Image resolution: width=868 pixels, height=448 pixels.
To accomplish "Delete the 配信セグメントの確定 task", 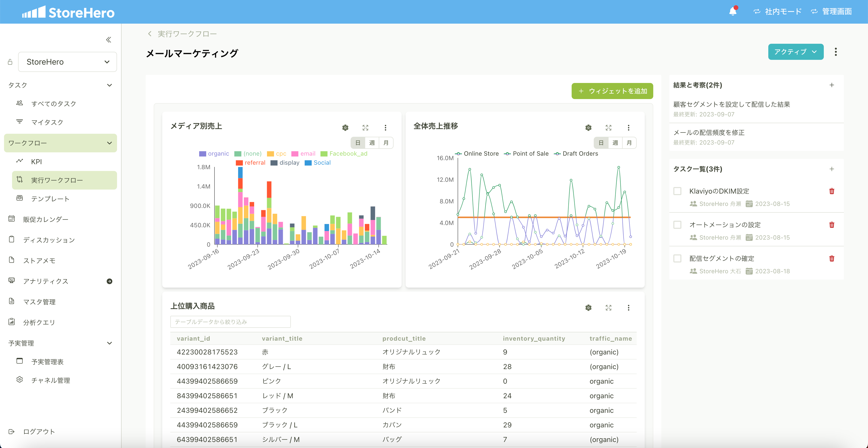I will click(x=832, y=258).
